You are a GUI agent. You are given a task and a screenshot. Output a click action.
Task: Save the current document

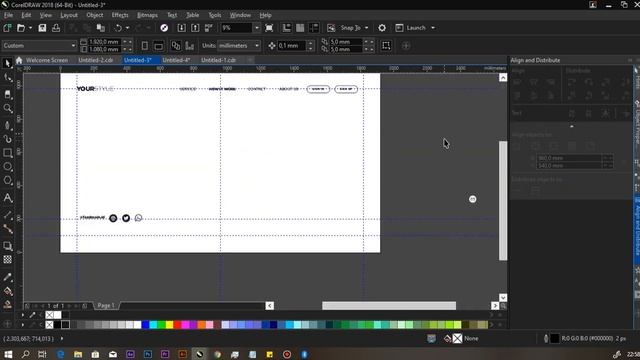[42, 28]
